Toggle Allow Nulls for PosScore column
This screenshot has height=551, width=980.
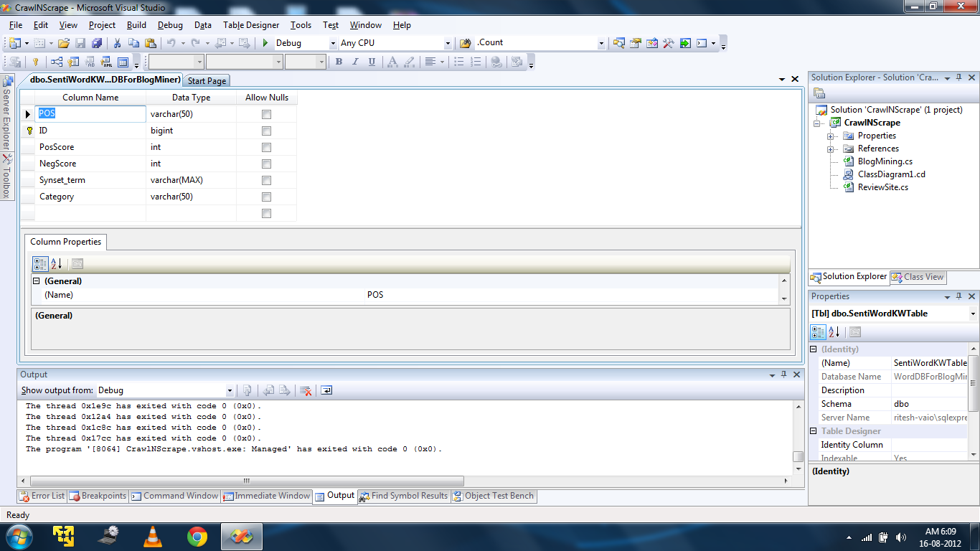pyautogui.click(x=267, y=147)
